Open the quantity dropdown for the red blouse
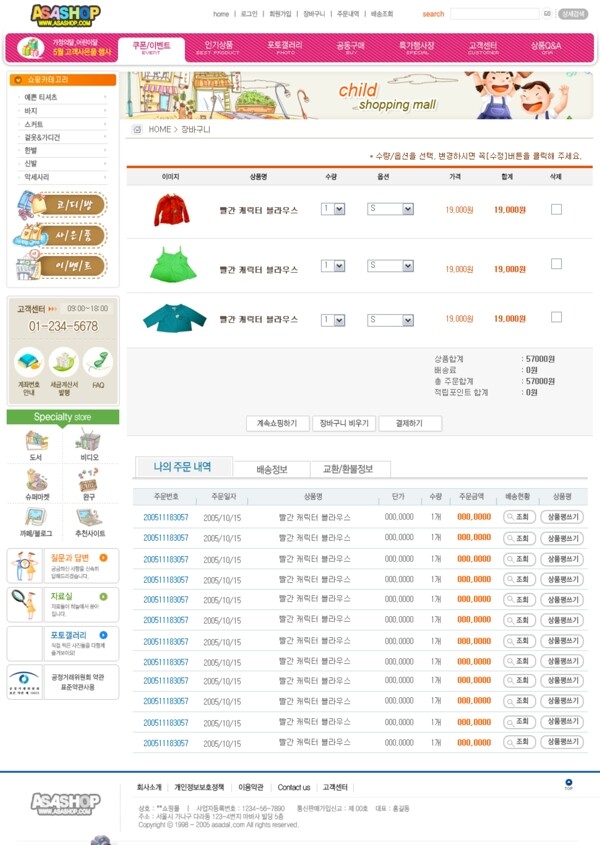 coord(333,209)
